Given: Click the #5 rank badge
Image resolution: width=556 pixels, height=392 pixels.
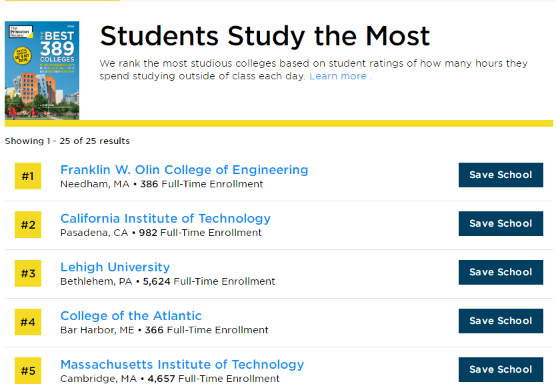Looking at the screenshot, I should click(x=28, y=371).
